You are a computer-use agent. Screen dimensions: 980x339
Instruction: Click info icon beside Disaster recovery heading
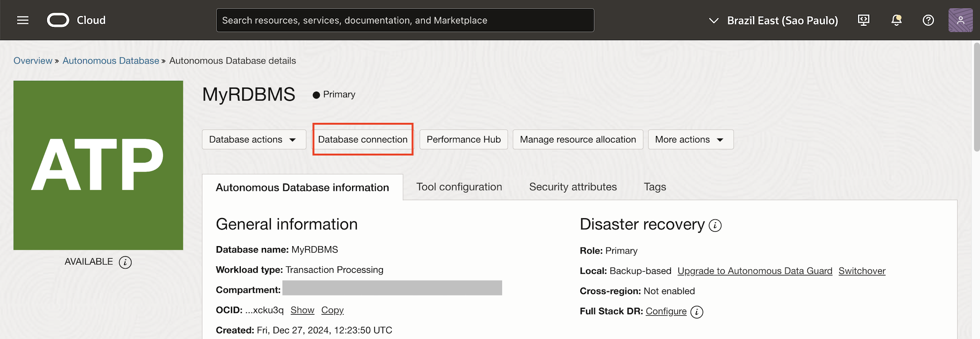715,226
